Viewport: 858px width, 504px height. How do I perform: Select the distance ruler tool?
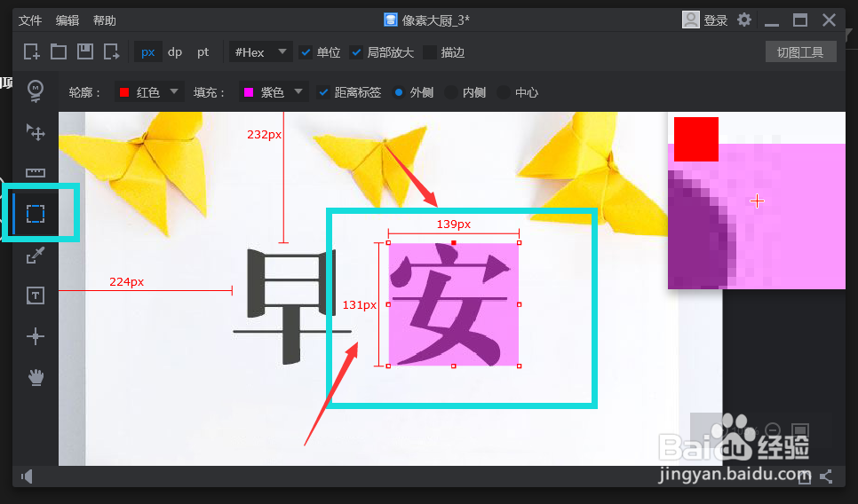point(36,173)
